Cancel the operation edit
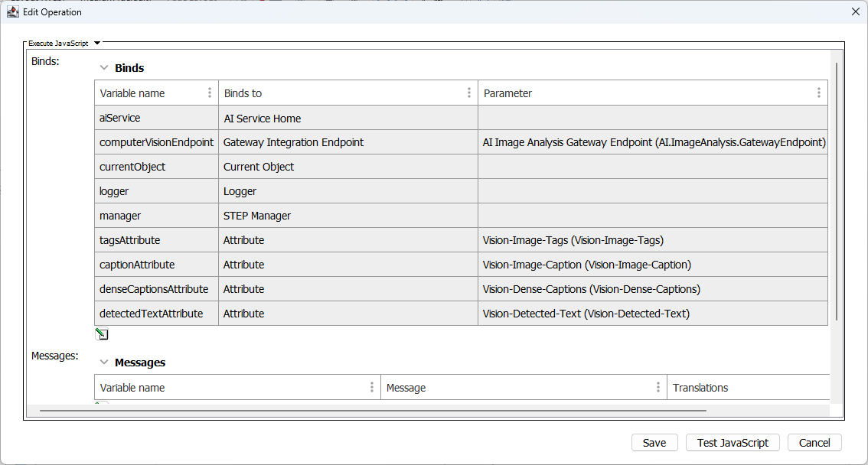The image size is (868, 465). pos(814,443)
